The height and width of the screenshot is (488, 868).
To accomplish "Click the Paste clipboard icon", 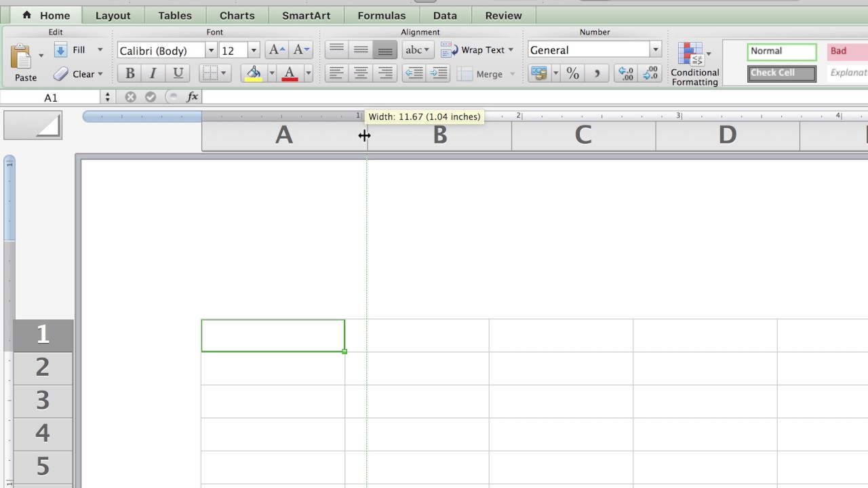I will point(22,56).
